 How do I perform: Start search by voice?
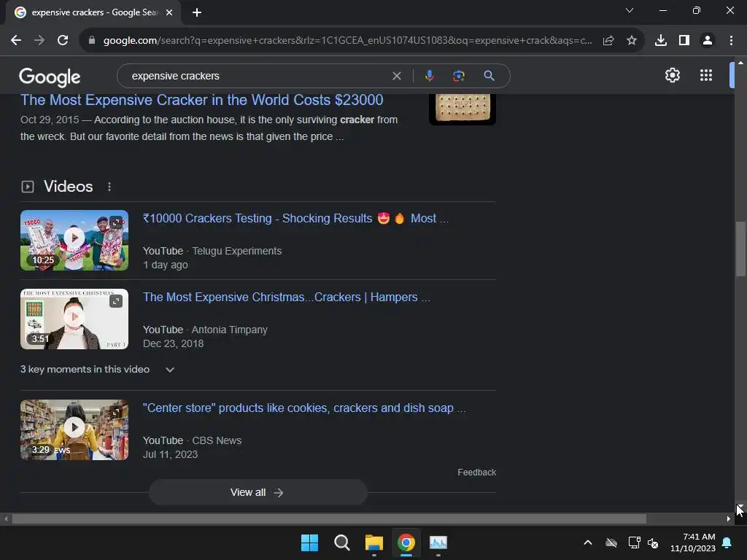click(429, 76)
